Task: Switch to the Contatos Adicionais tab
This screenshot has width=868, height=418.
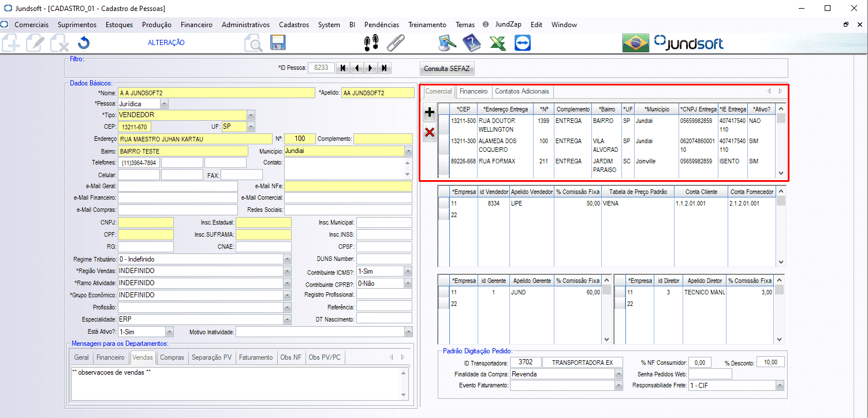Action: click(522, 91)
